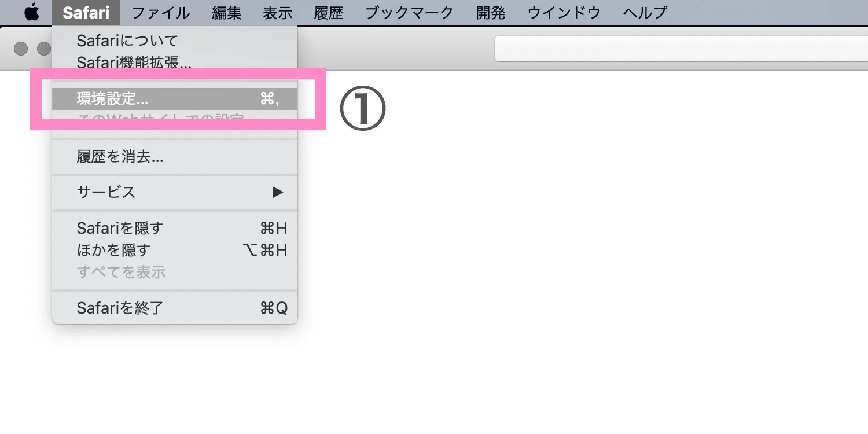Open the ファイル menu
The image size is (868, 434).
pyautogui.click(x=161, y=12)
